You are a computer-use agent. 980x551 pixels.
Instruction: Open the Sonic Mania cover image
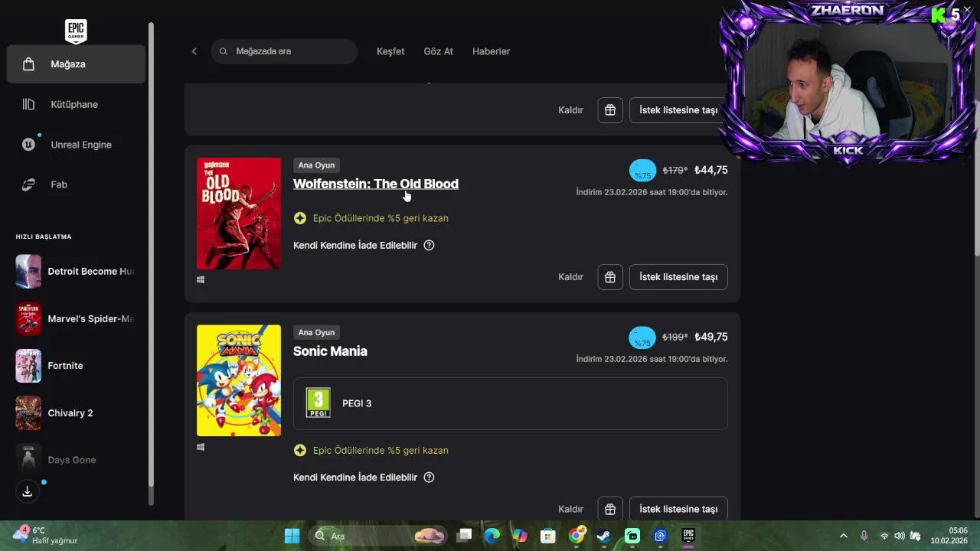(239, 380)
